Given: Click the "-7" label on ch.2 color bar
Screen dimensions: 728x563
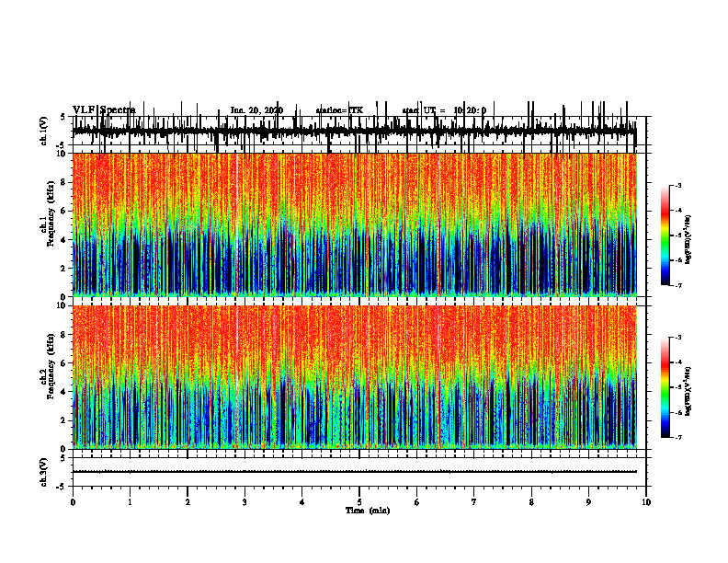Looking at the screenshot, I should click(x=677, y=438).
